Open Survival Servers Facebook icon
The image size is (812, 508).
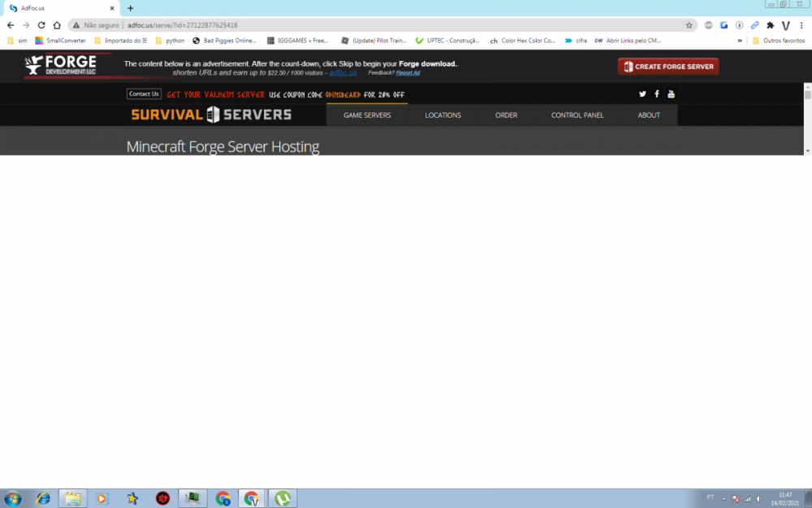(x=657, y=93)
